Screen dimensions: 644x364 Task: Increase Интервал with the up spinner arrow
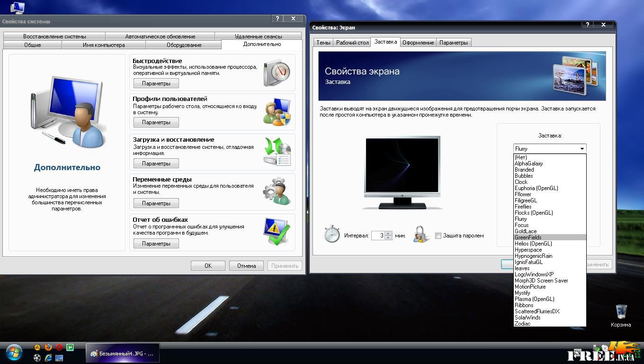(x=388, y=233)
